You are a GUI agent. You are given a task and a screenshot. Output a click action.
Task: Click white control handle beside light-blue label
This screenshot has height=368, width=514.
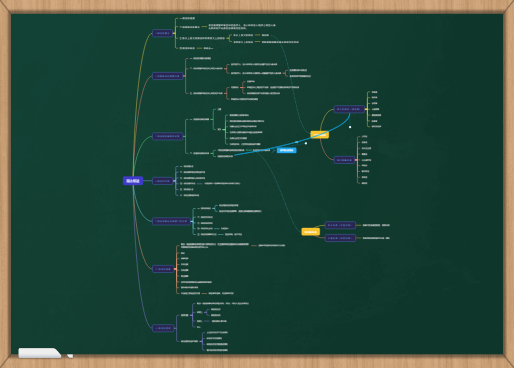tap(306, 143)
